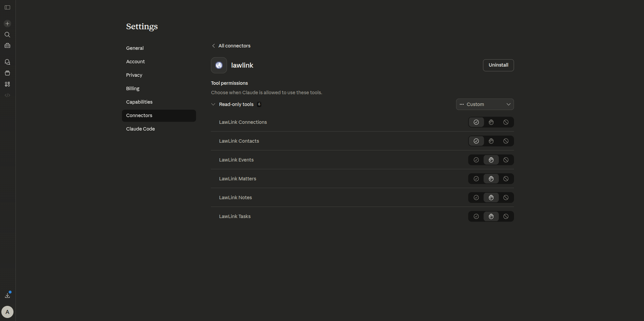Open Billing settings
Image resolution: width=644 pixels, height=321 pixels.
pos(159,88)
